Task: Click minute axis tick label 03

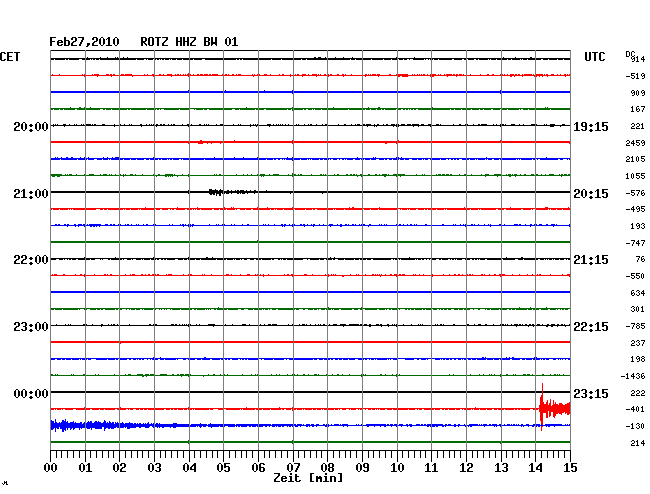Action: [154, 468]
